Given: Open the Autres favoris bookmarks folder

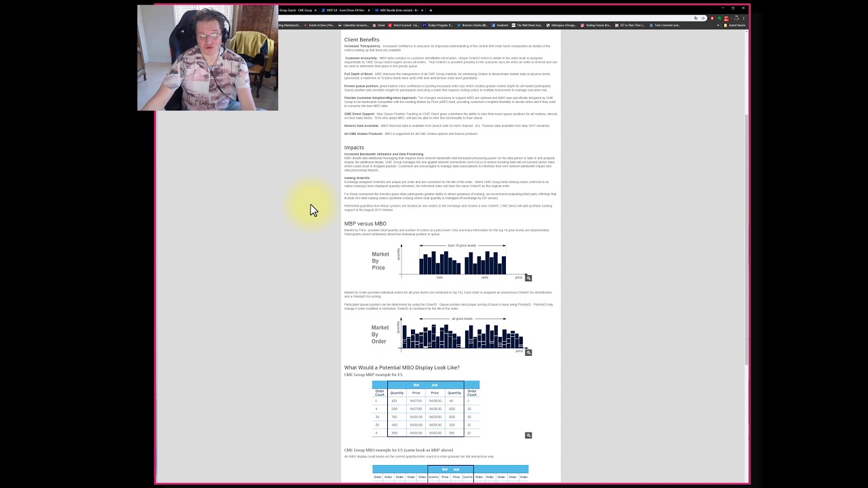Looking at the screenshot, I should point(734,25).
